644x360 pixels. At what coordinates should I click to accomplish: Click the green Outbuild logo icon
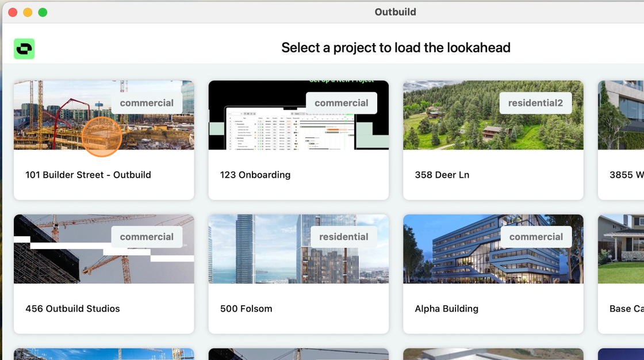(24, 48)
